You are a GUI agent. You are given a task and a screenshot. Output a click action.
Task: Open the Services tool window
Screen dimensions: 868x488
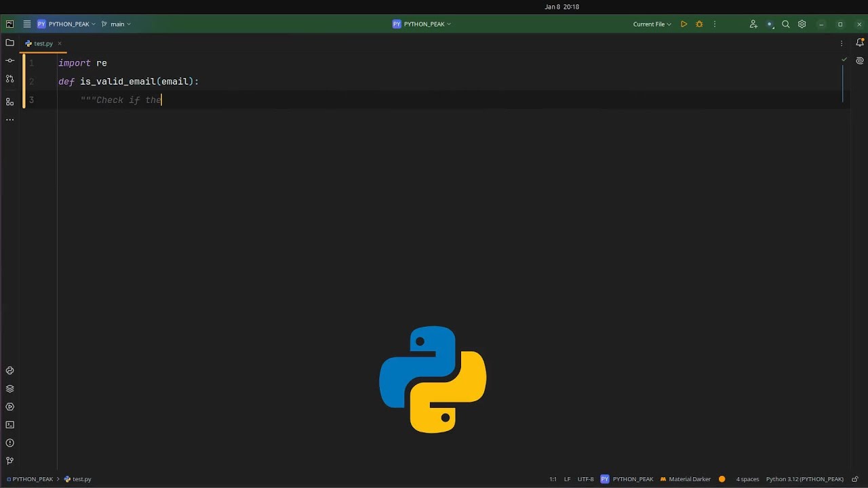click(x=9, y=407)
